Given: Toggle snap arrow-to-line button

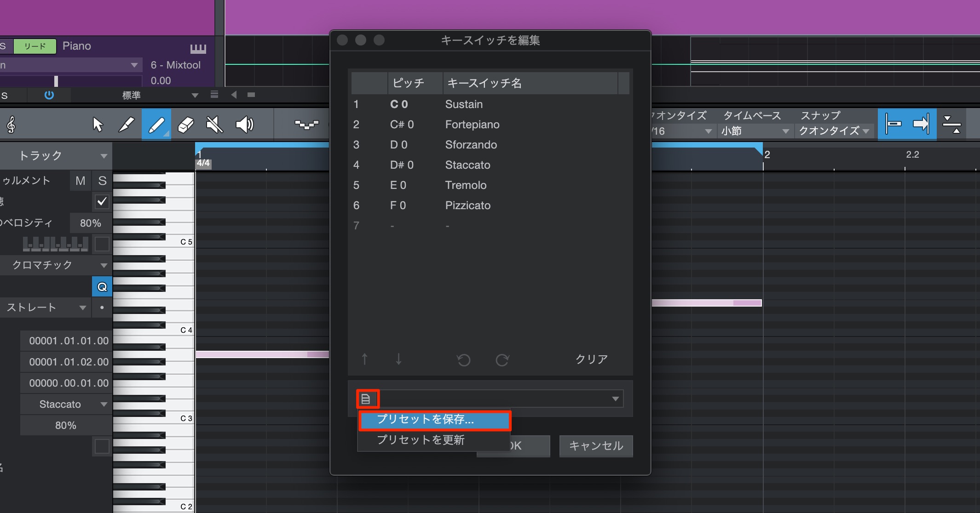Looking at the screenshot, I should (922, 124).
